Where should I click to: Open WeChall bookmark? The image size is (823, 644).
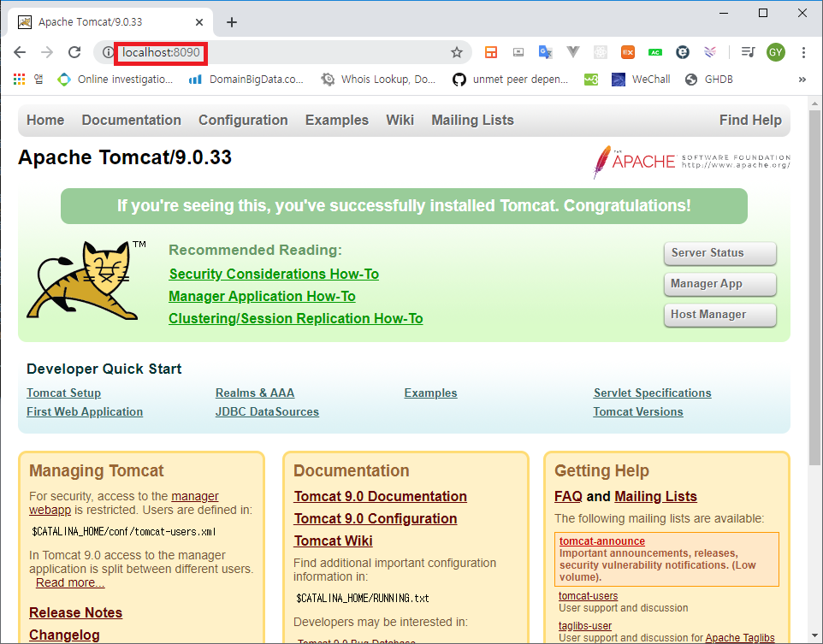(642, 80)
